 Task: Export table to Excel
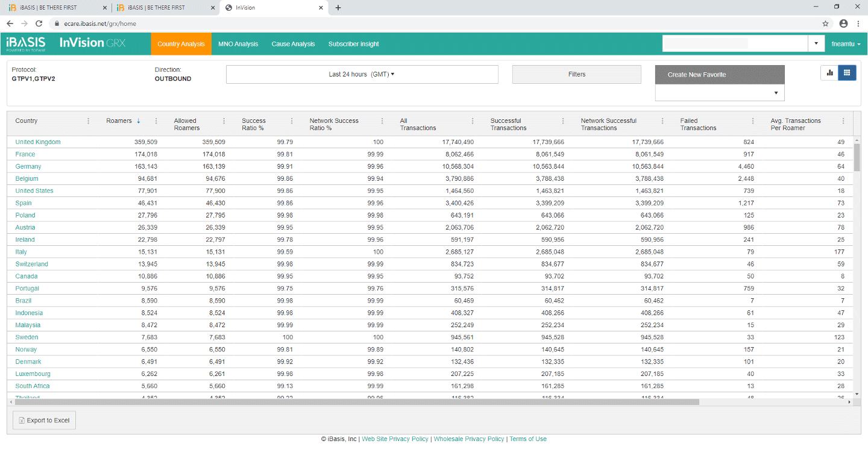[44, 421]
